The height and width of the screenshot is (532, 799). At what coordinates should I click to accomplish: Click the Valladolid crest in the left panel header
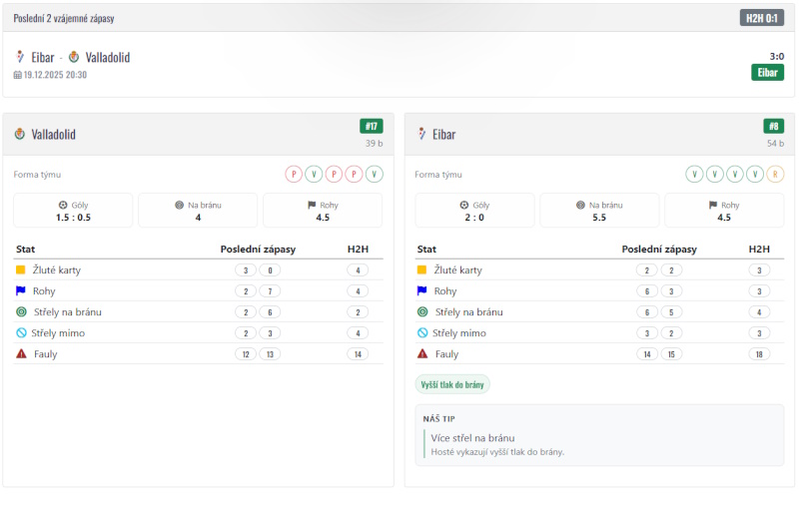pyautogui.click(x=20, y=134)
